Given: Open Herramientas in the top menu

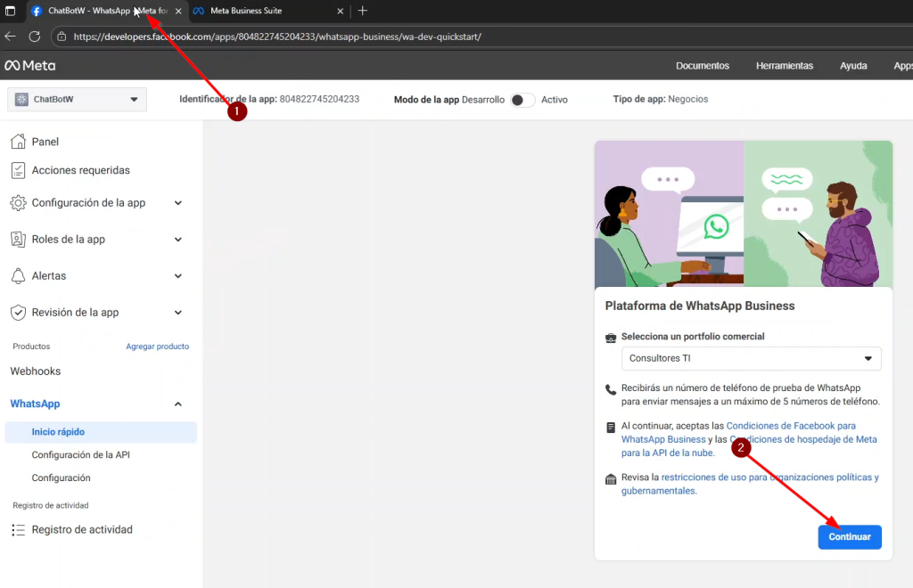Looking at the screenshot, I should pyautogui.click(x=785, y=66).
